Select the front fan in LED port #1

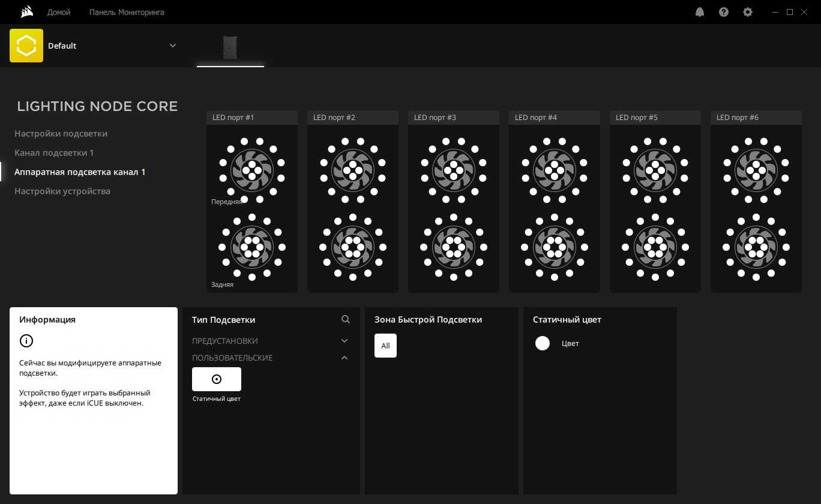(252, 169)
